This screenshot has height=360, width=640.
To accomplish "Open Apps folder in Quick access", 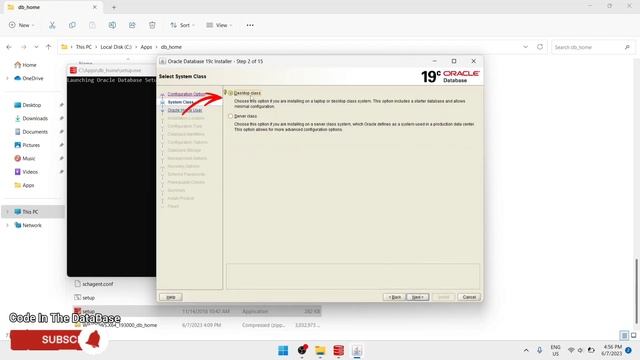I will (24, 185).
